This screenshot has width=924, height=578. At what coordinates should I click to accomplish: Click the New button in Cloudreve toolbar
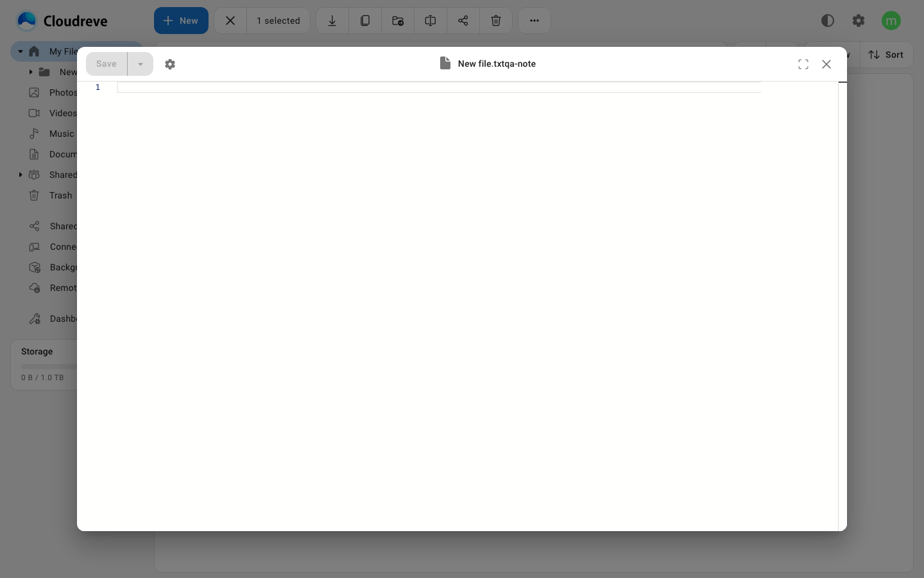point(181,21)
